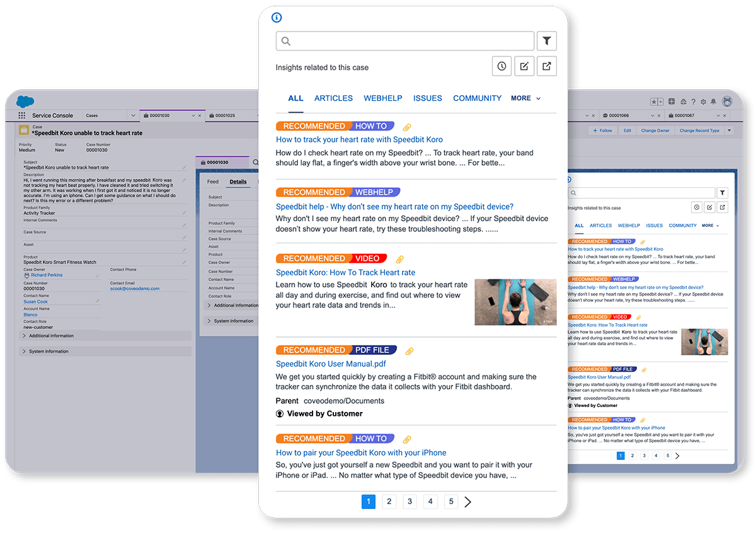This screenshot has height=533, width=756.
Task: Click the front panel search input field
Action: click(x=405, y=41)
